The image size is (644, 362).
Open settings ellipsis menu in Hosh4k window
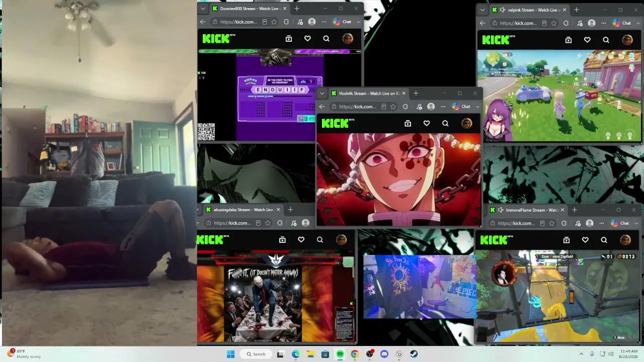443,107
